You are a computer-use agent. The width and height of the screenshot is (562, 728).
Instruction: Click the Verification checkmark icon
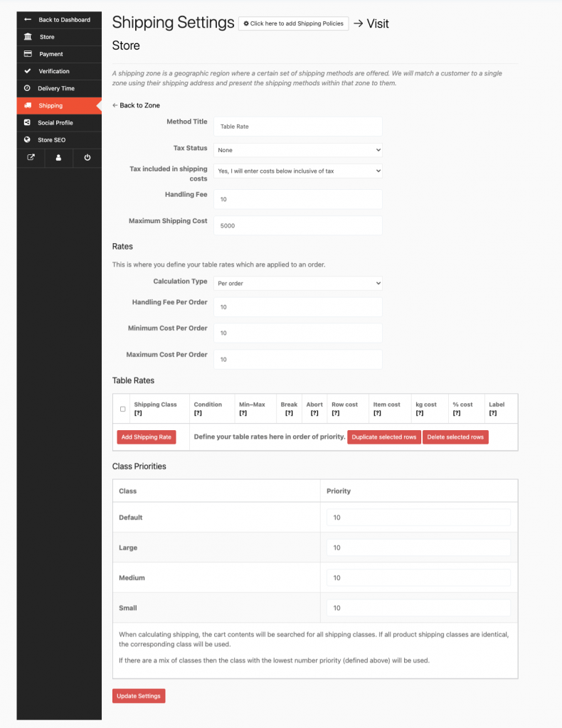point(28,71)
